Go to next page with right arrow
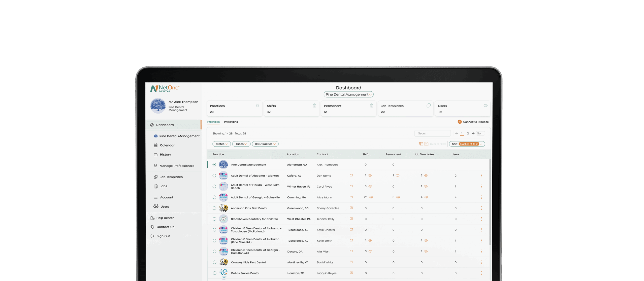Screen dimensions: 644x281 pyautogui.click(x=473, y=133)
